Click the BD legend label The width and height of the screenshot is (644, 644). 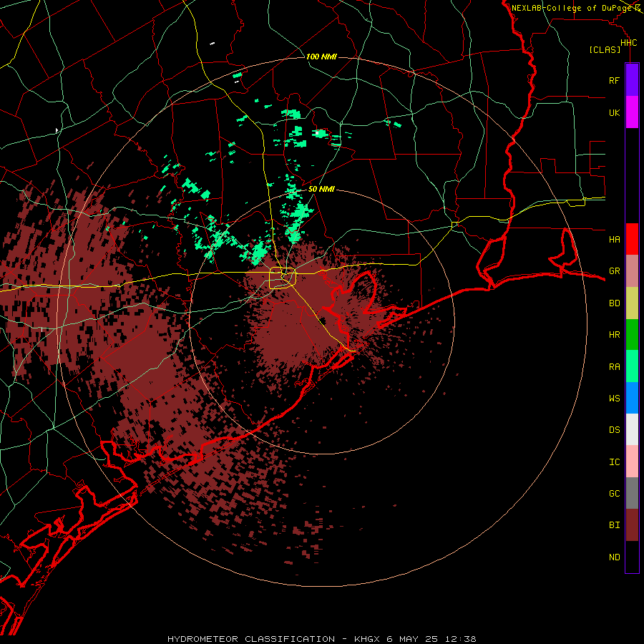pos(614,303)
